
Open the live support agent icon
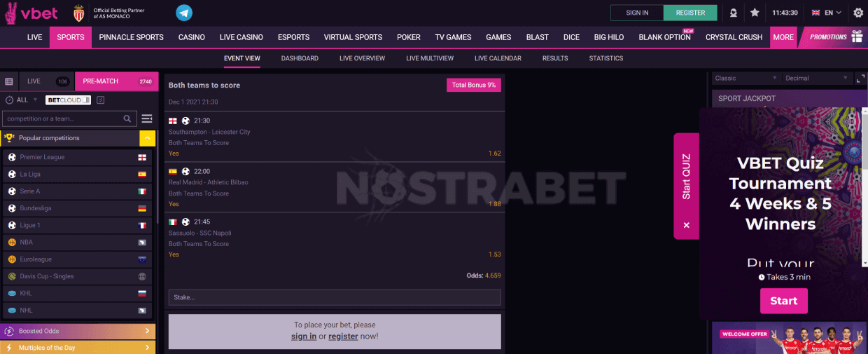(x=733, y=13)
